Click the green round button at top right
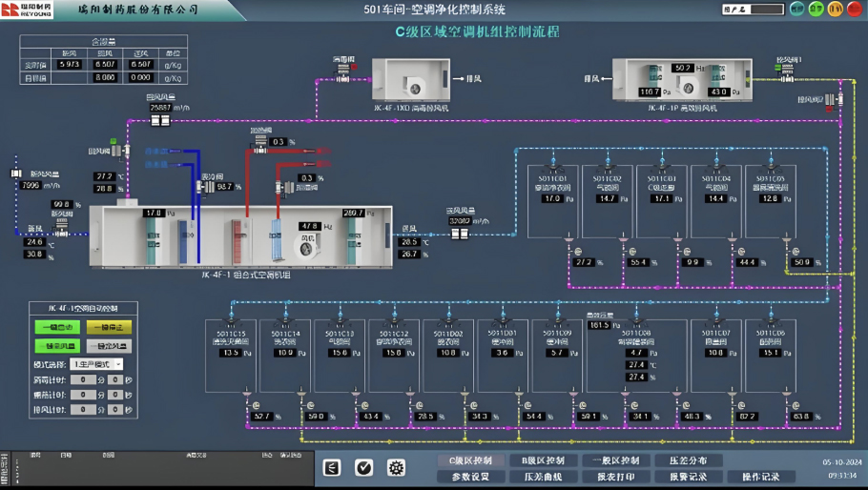868x490 pixels. click(x=816, y=9)
